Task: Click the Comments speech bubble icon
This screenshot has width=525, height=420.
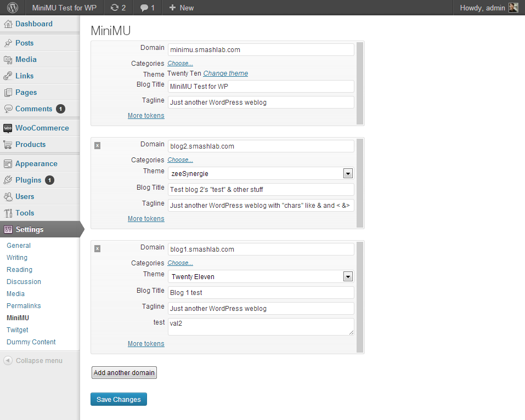Action: point(8,109)
